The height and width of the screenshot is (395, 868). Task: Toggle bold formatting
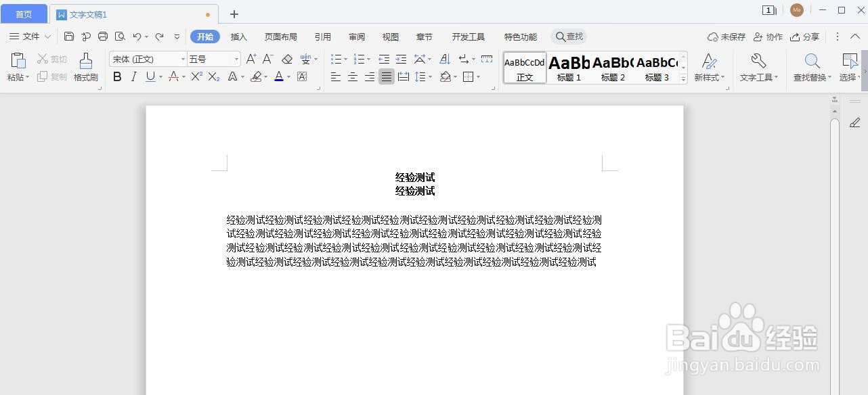pos(116,76)
